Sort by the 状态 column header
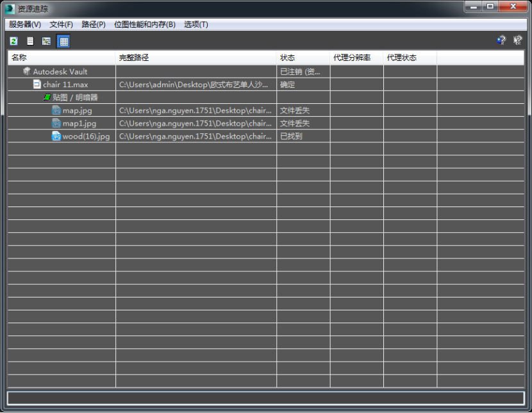 [x=303, y=58]
